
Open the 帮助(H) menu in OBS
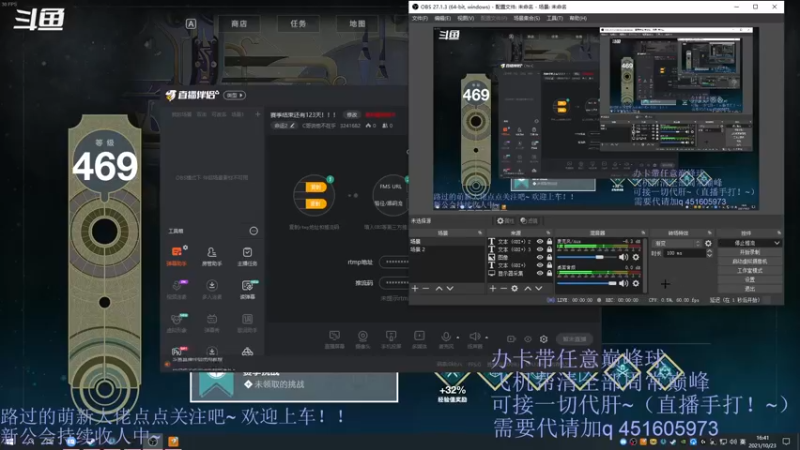click(578, 18)
